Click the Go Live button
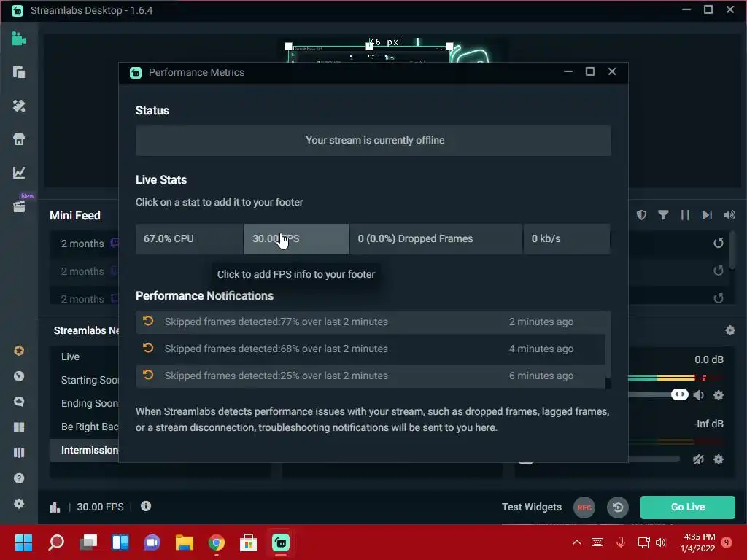 click(x=687, y=507)
